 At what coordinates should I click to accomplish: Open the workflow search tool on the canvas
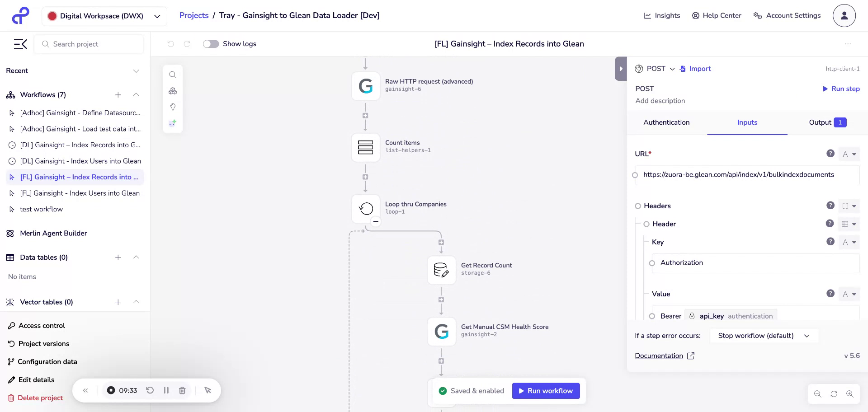pos(173,75)
